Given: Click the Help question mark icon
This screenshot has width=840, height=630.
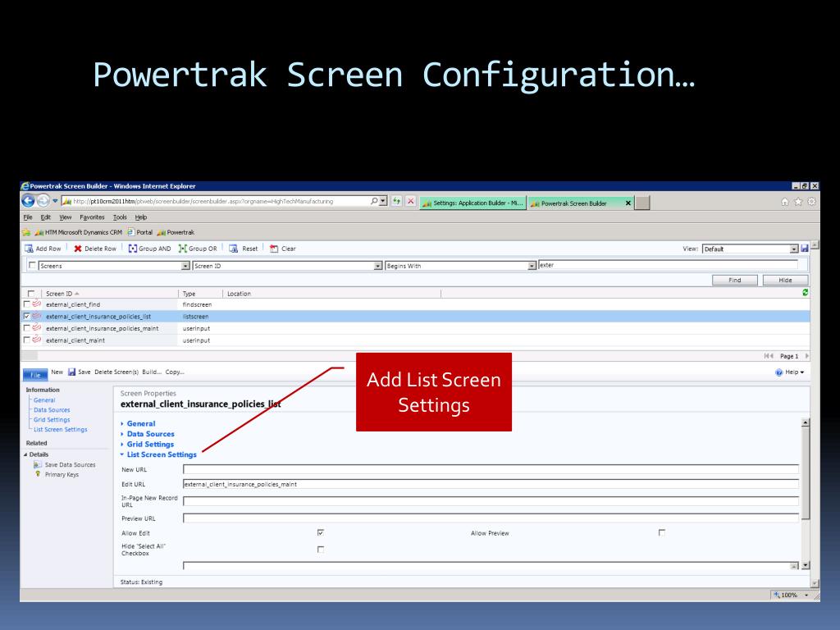Looking at the screenshot, I should (778, 372).
